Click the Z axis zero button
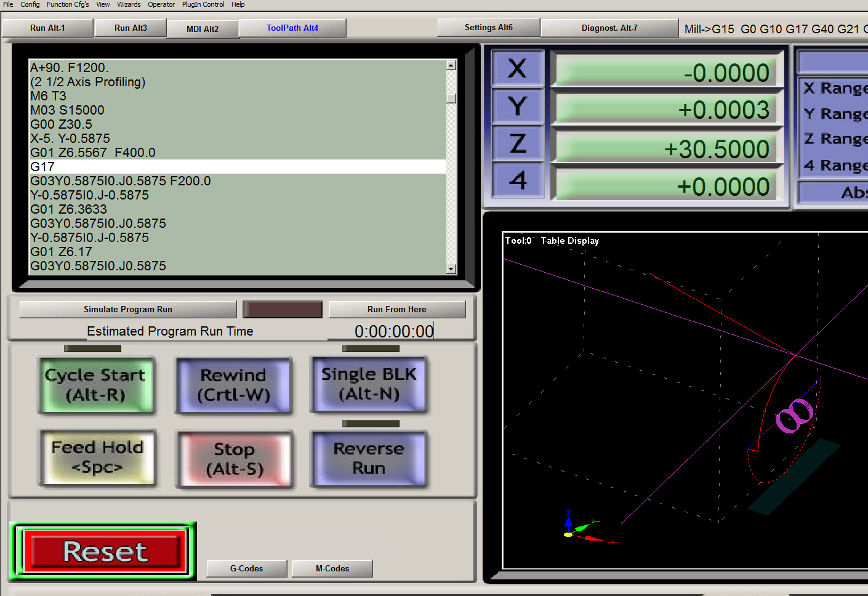 click(x=517, y=144)
